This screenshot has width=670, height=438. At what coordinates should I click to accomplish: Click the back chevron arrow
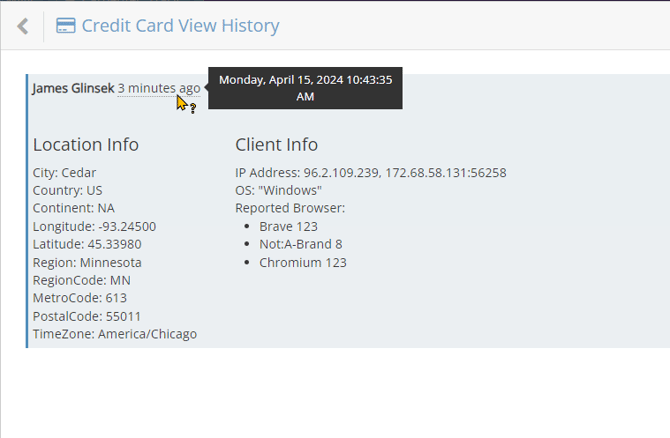point(23,27)
